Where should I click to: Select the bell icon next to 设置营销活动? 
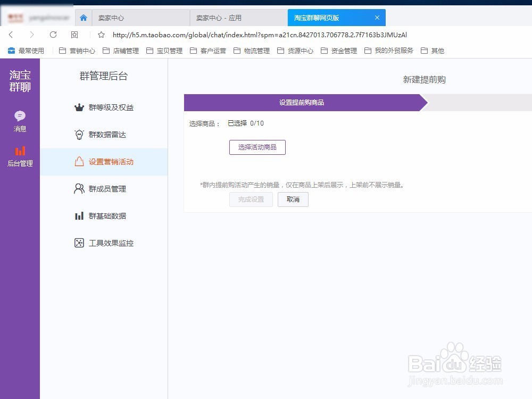coord(78,161)
